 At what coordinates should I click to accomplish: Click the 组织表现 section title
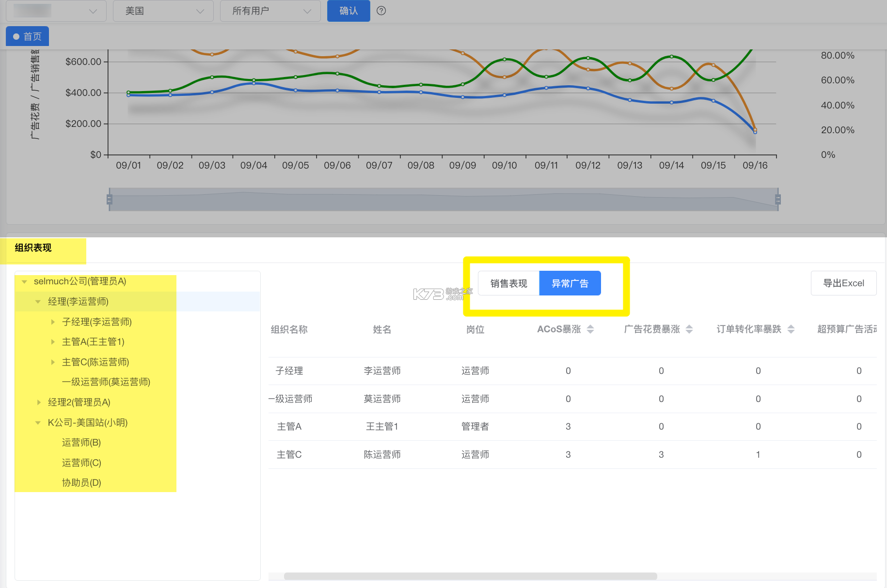pos(33,248)
